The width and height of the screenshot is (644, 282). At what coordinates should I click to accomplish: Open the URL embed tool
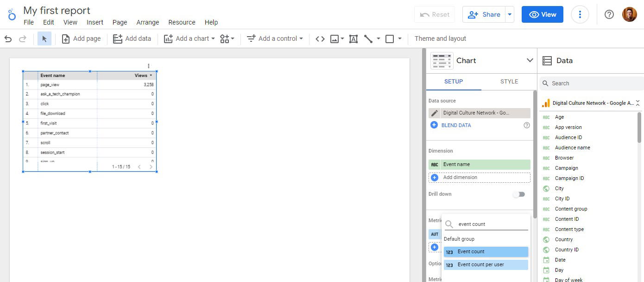pyautogui.click(x=320, y=38)
